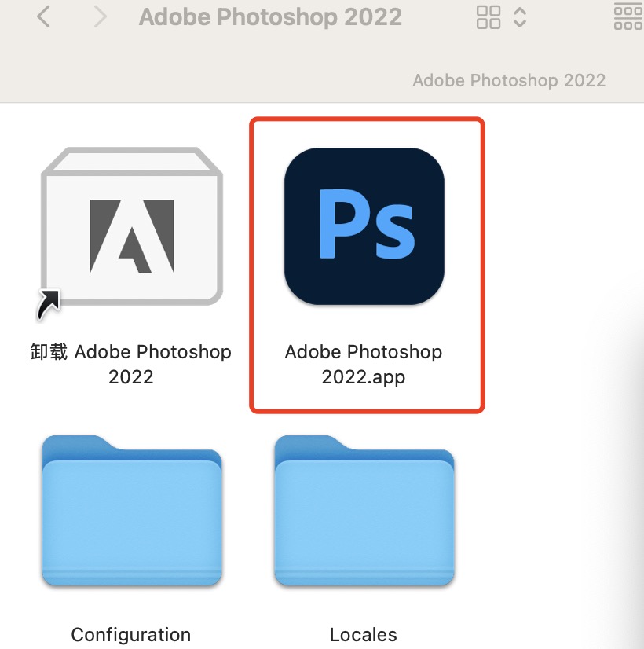644x649 pixels.
Task: Click the blue Ps letters on app icon
Action: 365,226
